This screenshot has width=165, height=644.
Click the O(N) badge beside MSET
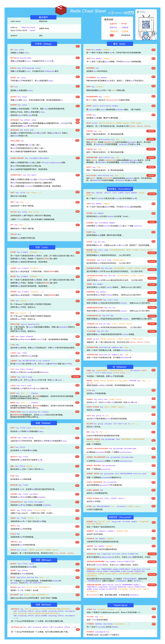77,192
